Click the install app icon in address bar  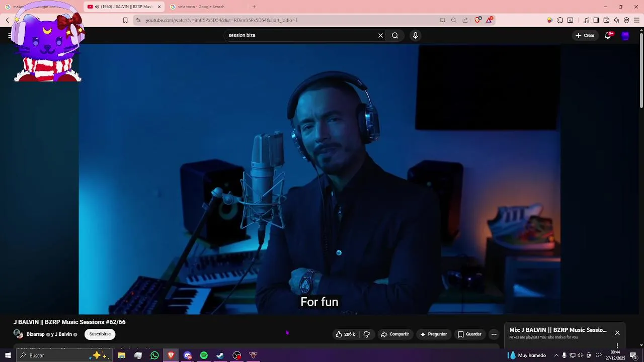pyautogui.click(x=442, y=20)
